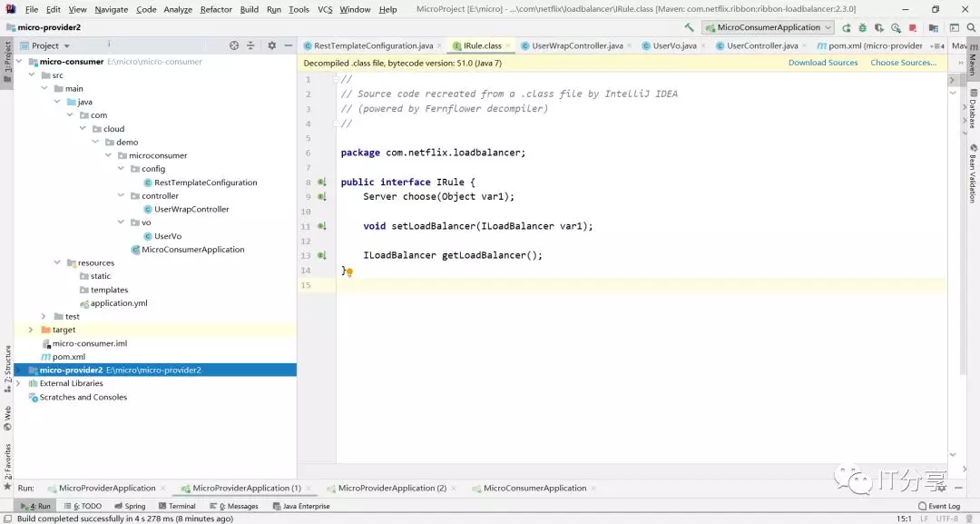Open the Messages tool window
Image resolution: width=980 pixels, height=524 pixels.
coord(234,506)
